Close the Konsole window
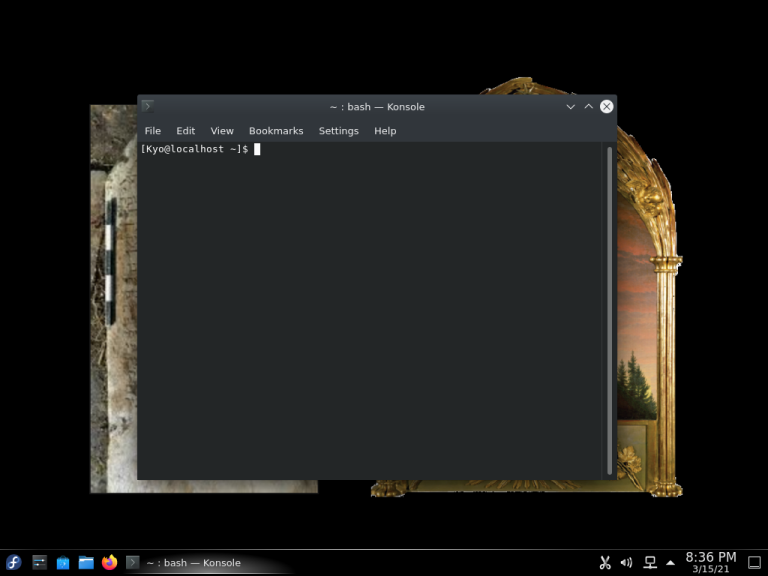Image resolution: width=768 pixels, height=576 pixels. coord(606,107)
